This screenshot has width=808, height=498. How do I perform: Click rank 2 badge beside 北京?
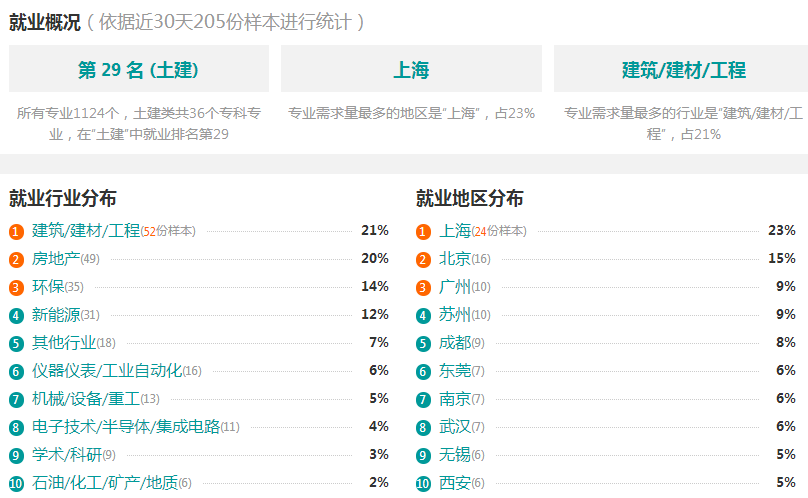[x=423, y=259]
